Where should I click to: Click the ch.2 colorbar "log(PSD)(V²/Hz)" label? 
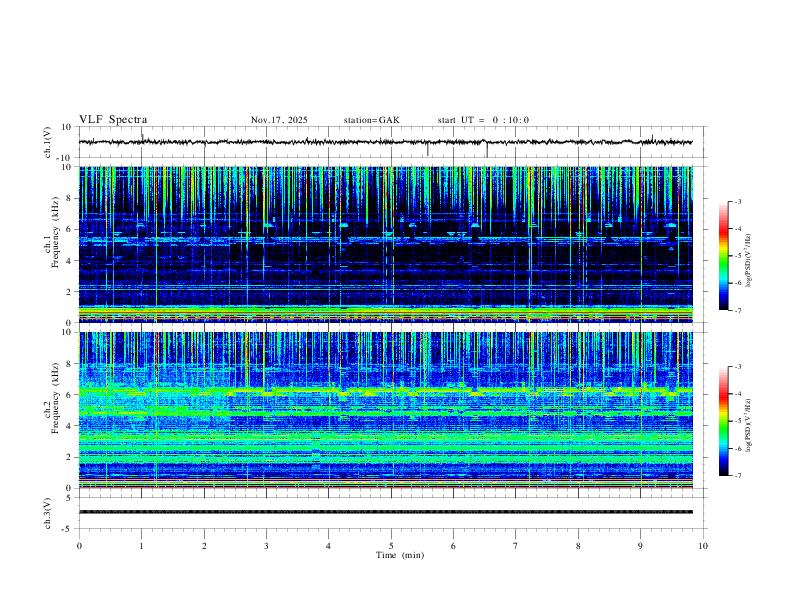pyautogui.click(x=748, y=426)
